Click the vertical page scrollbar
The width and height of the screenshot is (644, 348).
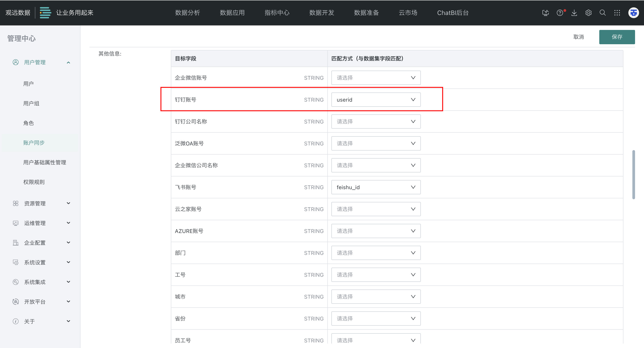[x=633, y=175]
